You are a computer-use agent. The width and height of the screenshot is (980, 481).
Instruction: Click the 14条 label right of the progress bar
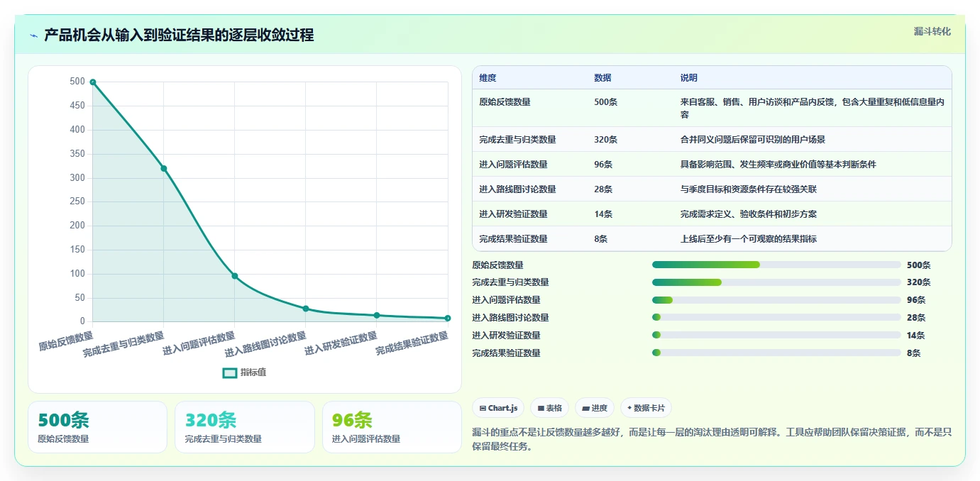click(x=916, y=335)
